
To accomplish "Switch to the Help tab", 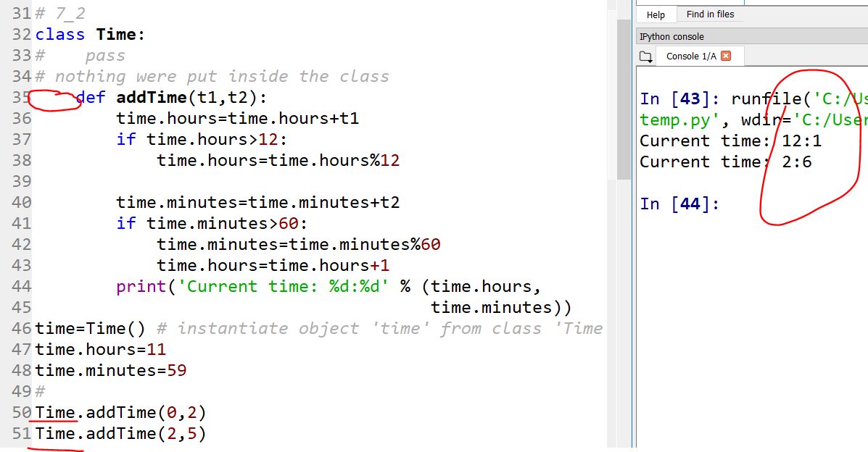I will tap(656, 14).
